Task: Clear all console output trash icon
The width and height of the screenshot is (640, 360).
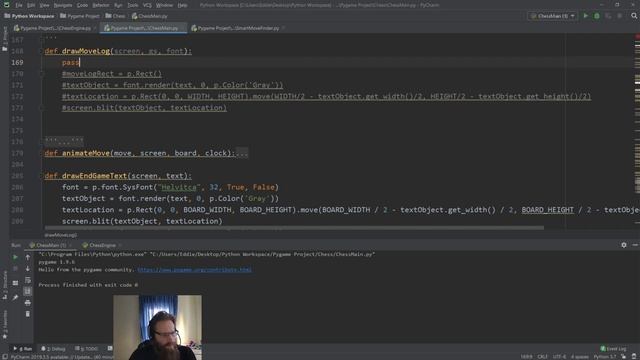Action: click(28, 314)
